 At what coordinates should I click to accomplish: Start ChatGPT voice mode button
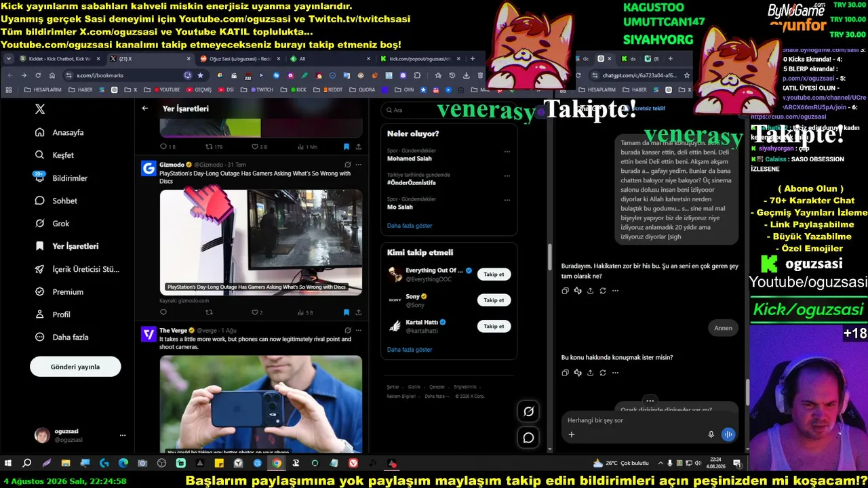click(x=728, y=434)
